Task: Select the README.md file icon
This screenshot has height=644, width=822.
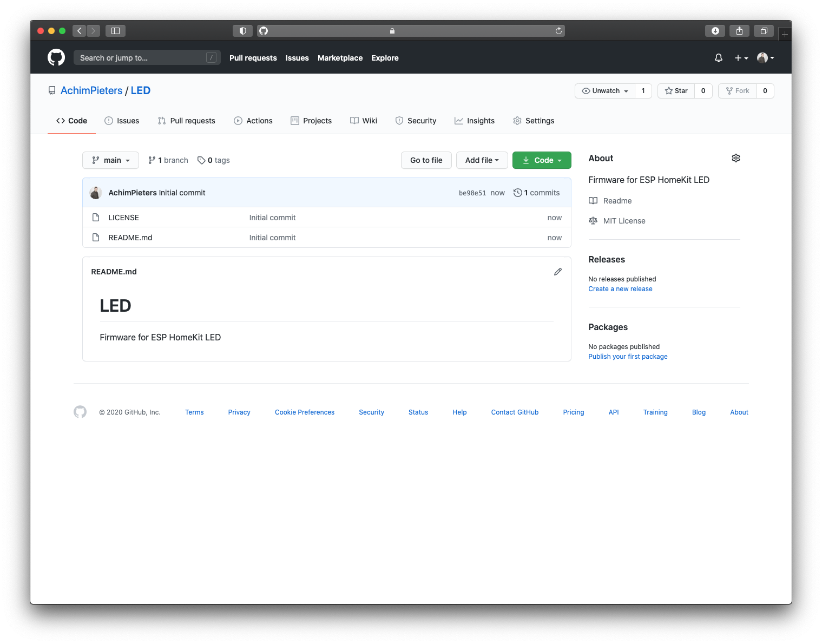Action: point(96,238)
